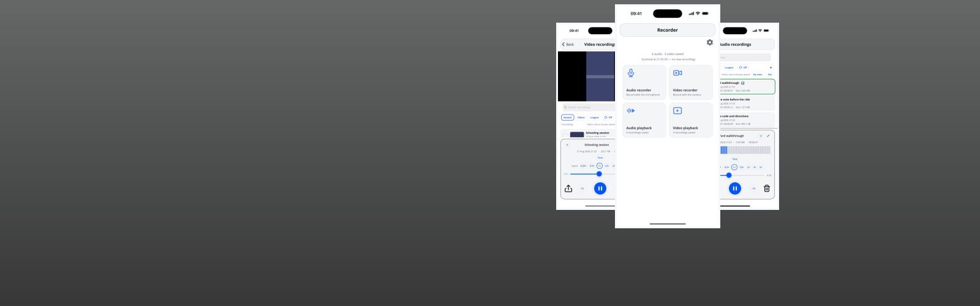Image resolution: width=980 pixels, height=306 pixels.
Task: Open Schooling session thumbnail in recordings list
Action: (x=577, y=135)
